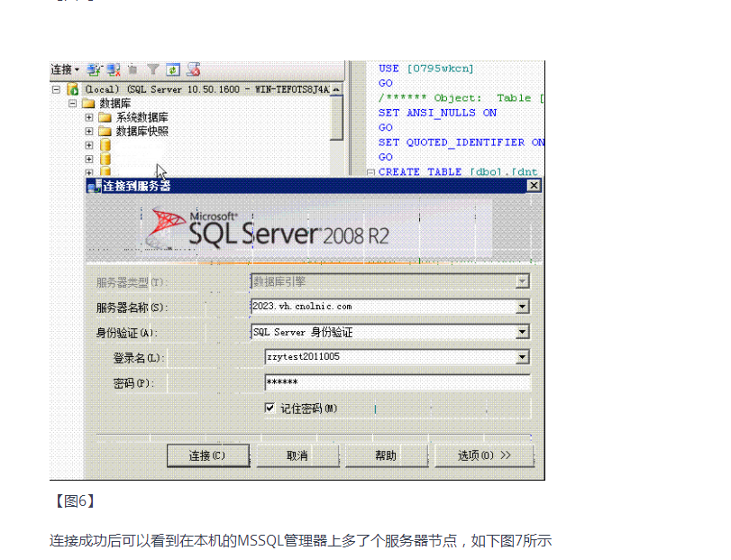This screenshot has width=731, height=560.
Task: Click the 取消 button
Action: pos(297,455)
